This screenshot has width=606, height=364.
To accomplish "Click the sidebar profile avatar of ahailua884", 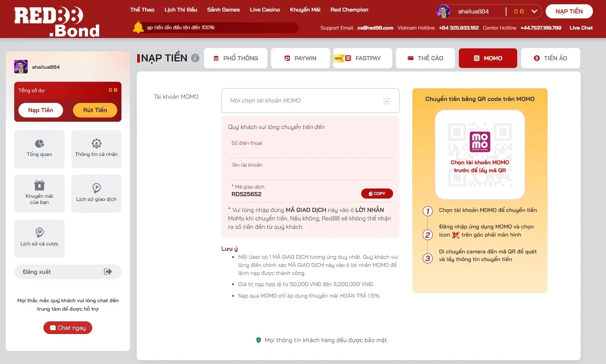I will pos(21,67).
